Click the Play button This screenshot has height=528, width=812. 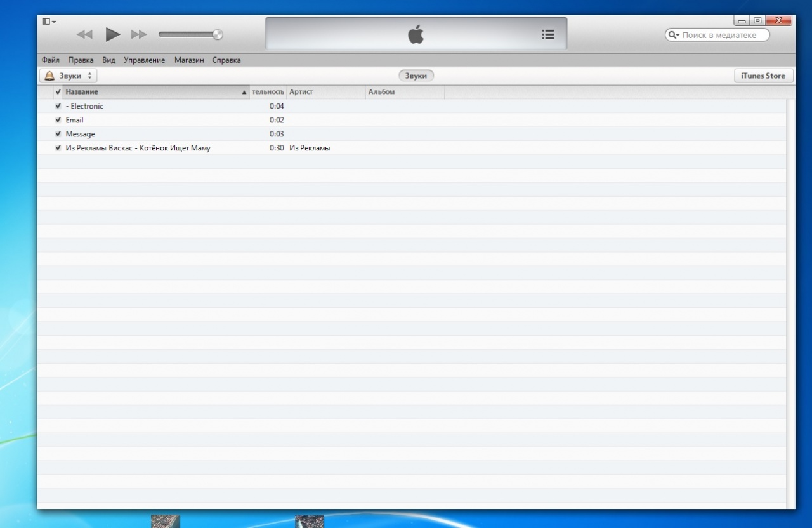tap(113, 34)
